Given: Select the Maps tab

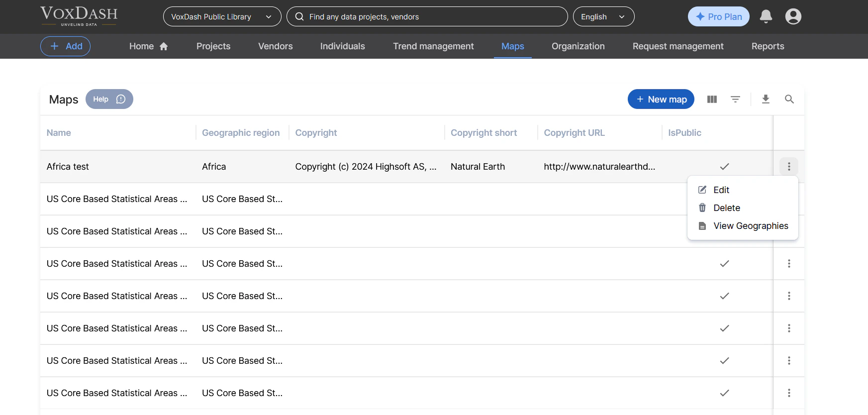Looking at the screenshot, I should click(x=513, y=46).
